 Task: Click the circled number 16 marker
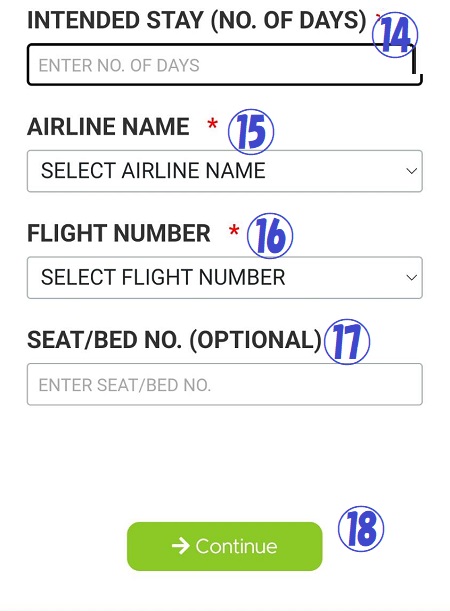270,235
